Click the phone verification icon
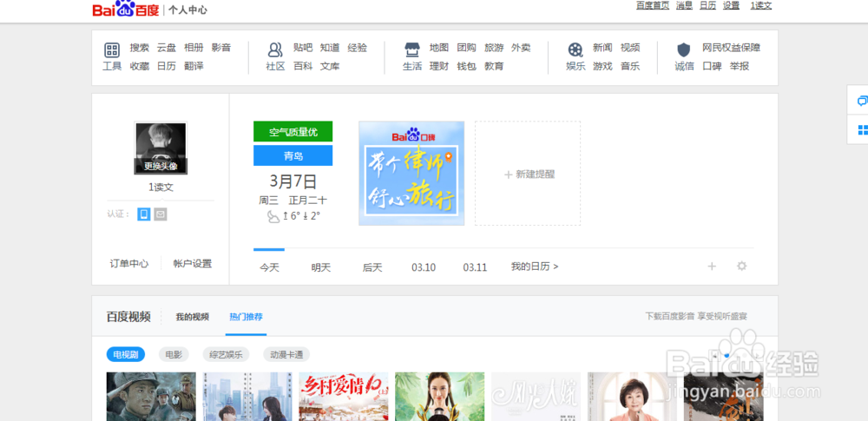This screenshot has height=421, width=868. pos(144,214)
